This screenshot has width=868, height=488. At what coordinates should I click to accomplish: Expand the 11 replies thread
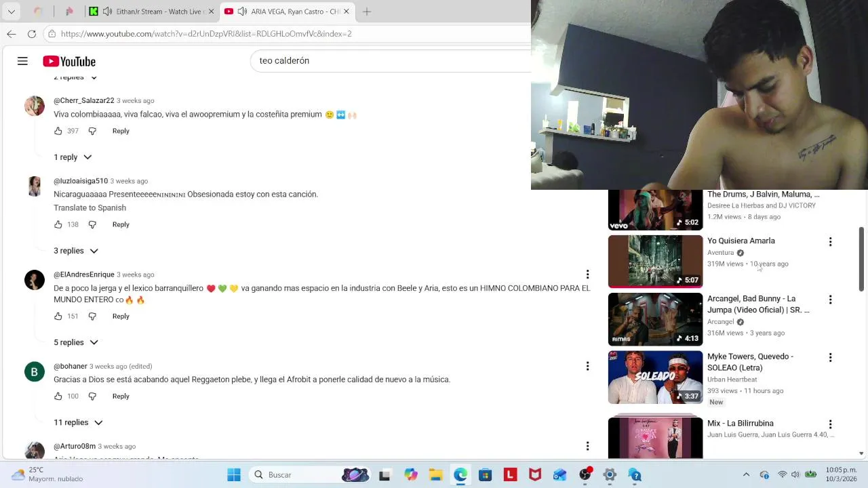pos(78,422)
